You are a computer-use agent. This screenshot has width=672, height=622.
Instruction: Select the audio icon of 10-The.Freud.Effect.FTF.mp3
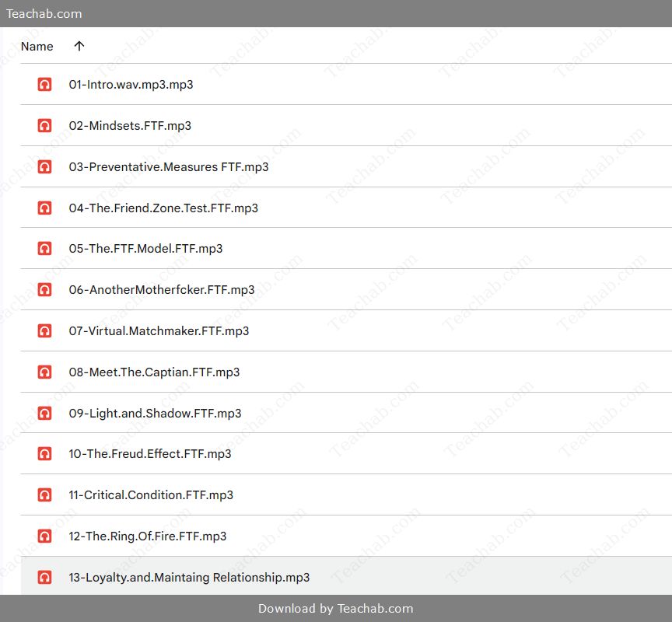pos(44,453)
